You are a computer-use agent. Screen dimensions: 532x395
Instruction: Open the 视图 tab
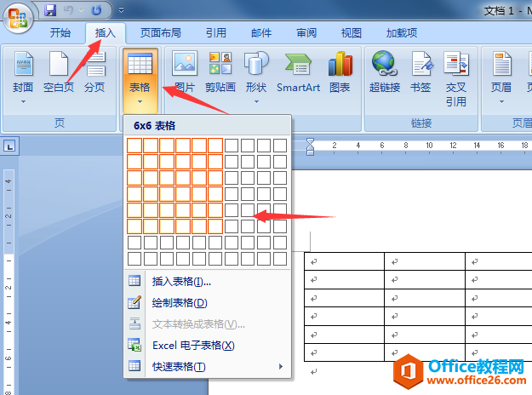(x=352, y=33)
